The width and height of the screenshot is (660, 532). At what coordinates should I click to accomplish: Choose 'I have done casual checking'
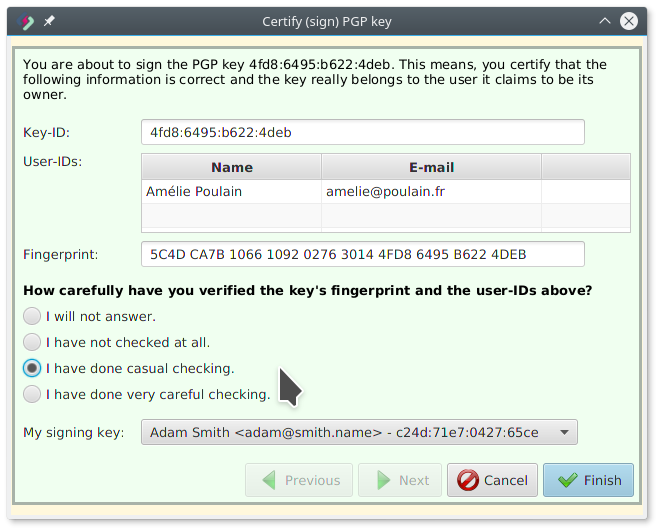tap(33, 368)
